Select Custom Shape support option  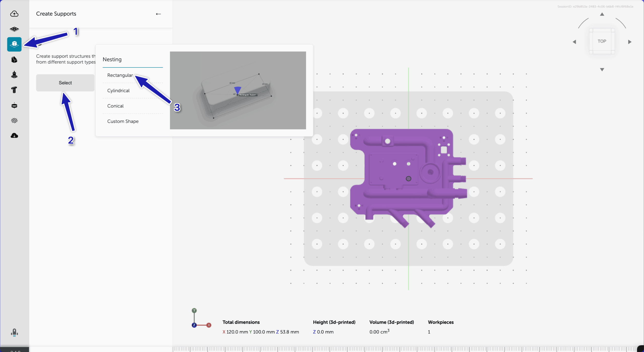pyautogui.click(x=123, y=121)
